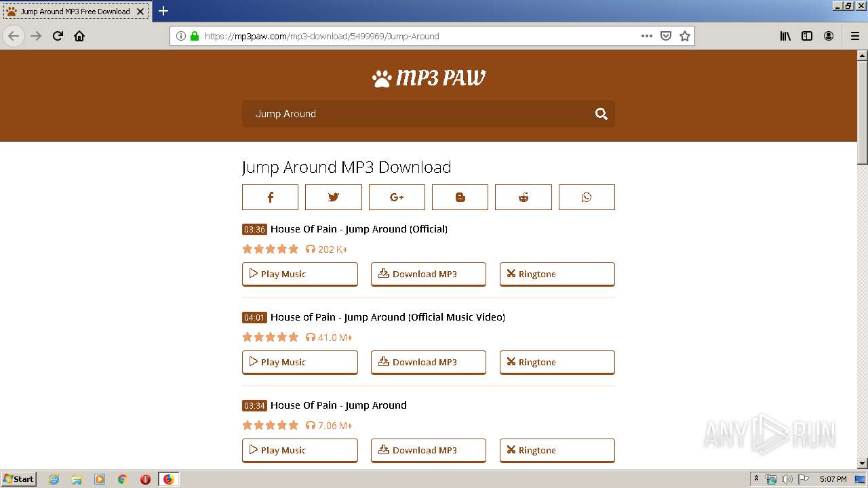Click the page scrollbar down arrow
Viewport: 868px width, 488px height.
(863, 464)
